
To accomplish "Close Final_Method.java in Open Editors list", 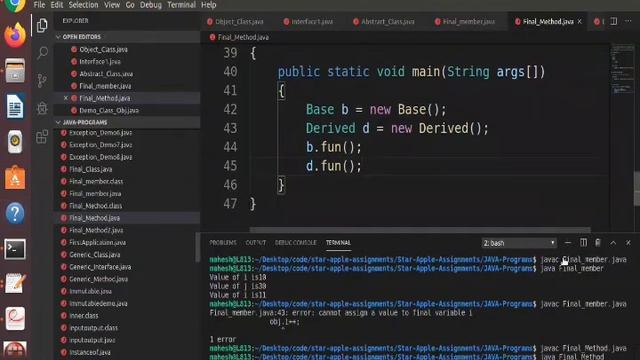I will [66, 98].
